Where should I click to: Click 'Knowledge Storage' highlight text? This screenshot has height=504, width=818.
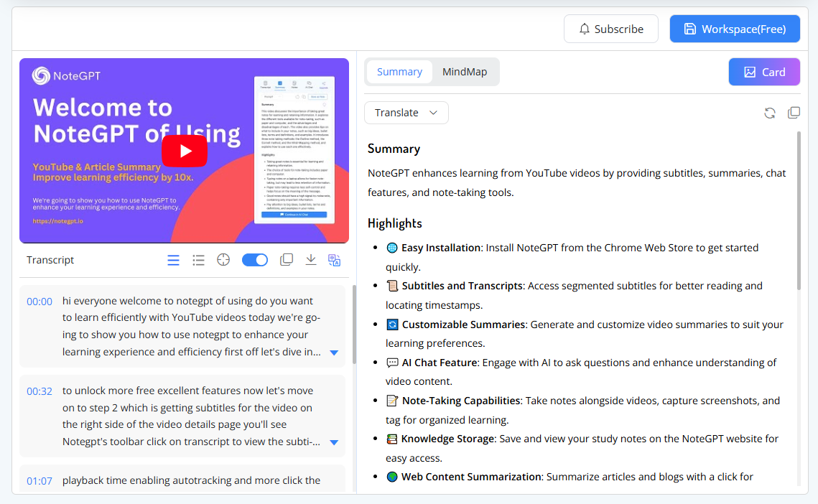tap(448, 439)
